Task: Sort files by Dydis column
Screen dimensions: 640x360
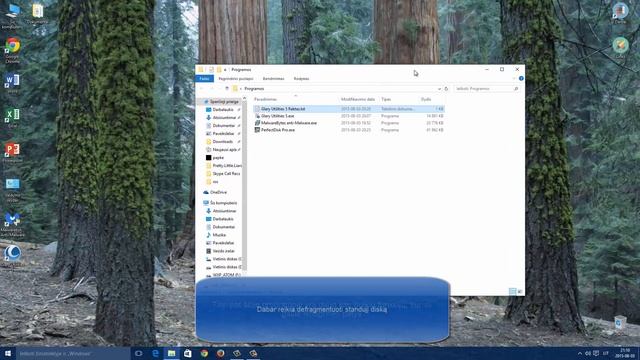Action: tap(426, 99)
